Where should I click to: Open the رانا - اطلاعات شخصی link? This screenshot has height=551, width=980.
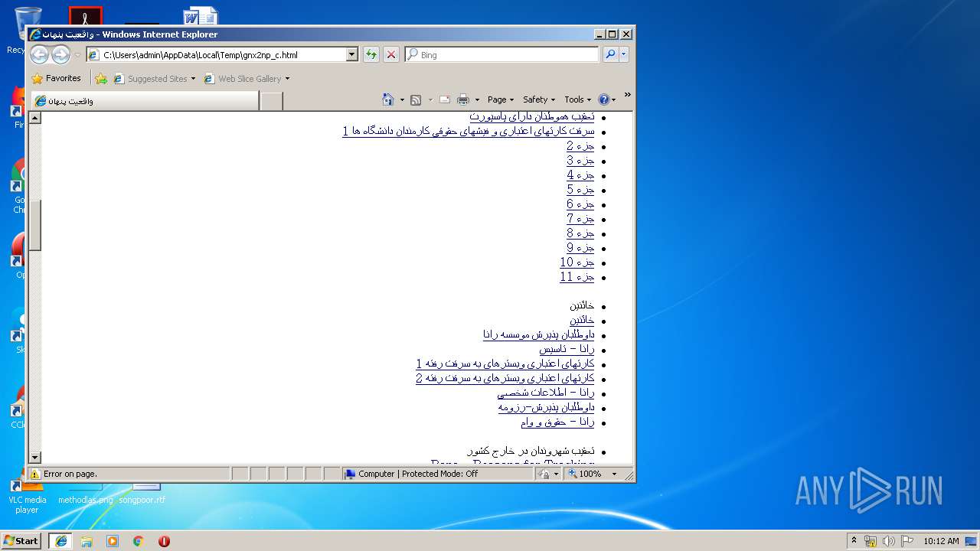coord(546,393)
